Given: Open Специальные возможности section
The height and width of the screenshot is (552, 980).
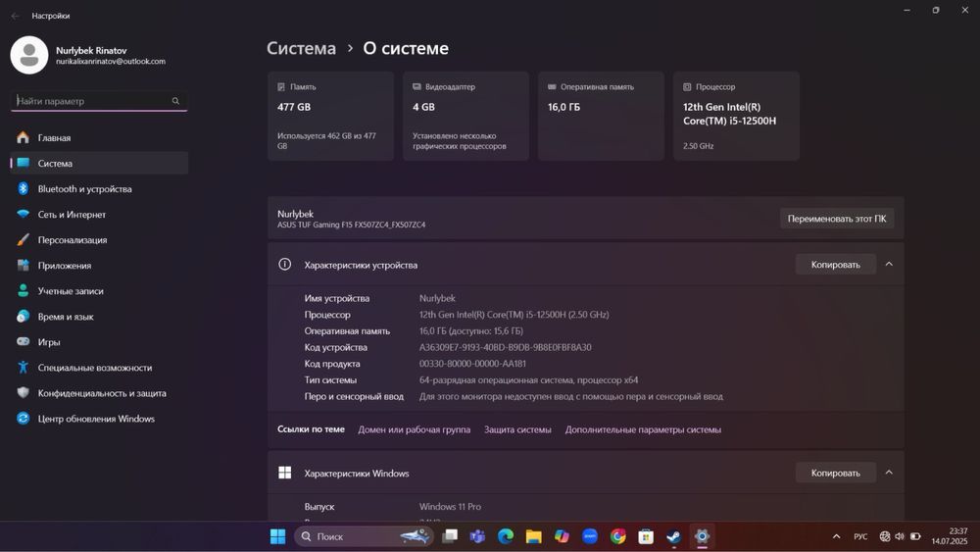Looking at the screenshot, I should pos(99,368).
